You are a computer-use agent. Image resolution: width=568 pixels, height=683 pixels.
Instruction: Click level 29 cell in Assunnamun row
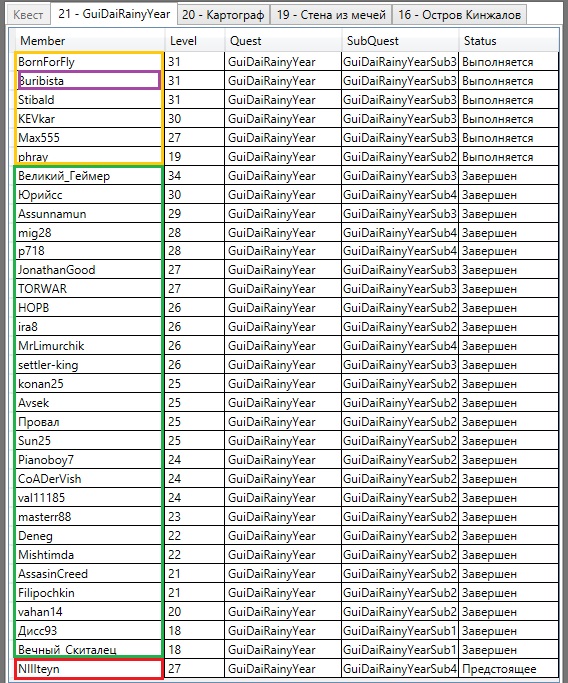195,214
